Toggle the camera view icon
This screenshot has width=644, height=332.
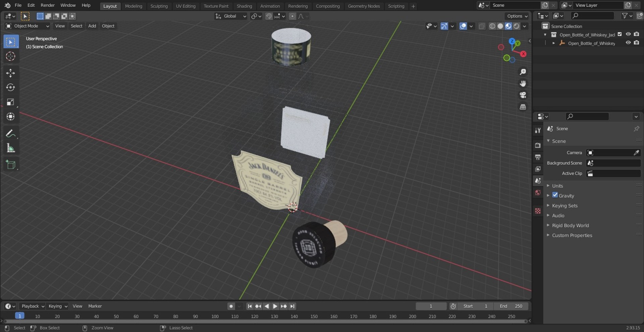coord(523,95)
